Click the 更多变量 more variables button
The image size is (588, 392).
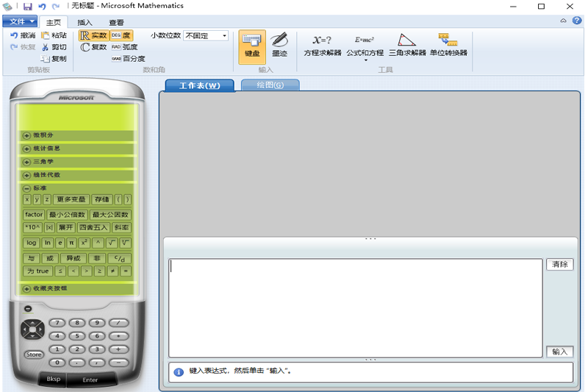[x=71, y=199]
